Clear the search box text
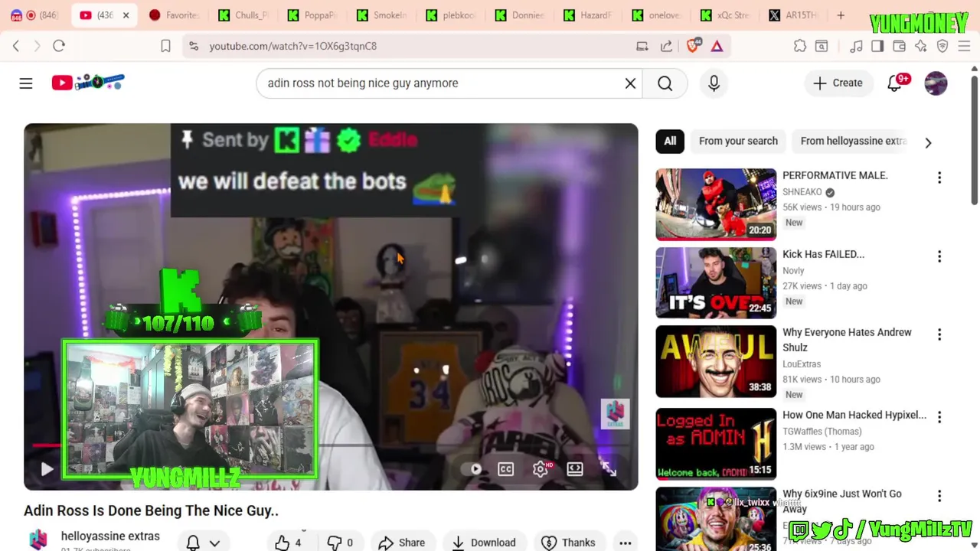The width and height of the screenshot is (980, 551). click(630, 83)
